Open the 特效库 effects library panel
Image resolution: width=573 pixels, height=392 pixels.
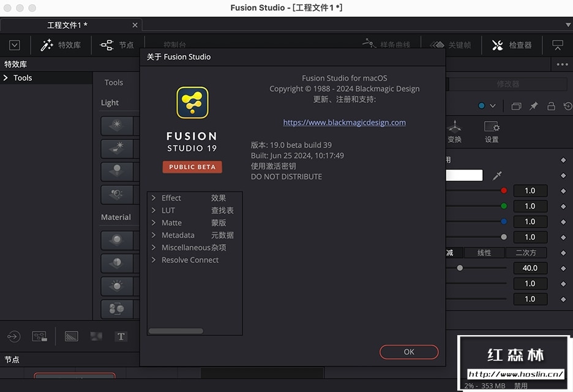coord(61,45)
